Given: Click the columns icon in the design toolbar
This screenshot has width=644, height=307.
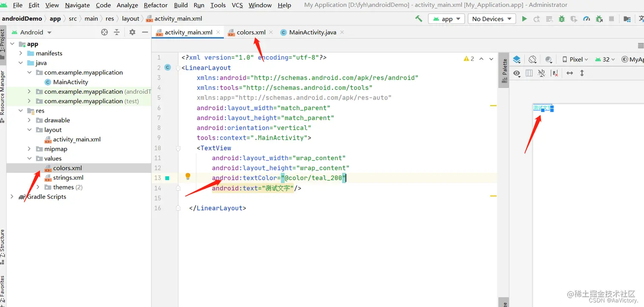Looking at the screenshot, I should 529,73.
